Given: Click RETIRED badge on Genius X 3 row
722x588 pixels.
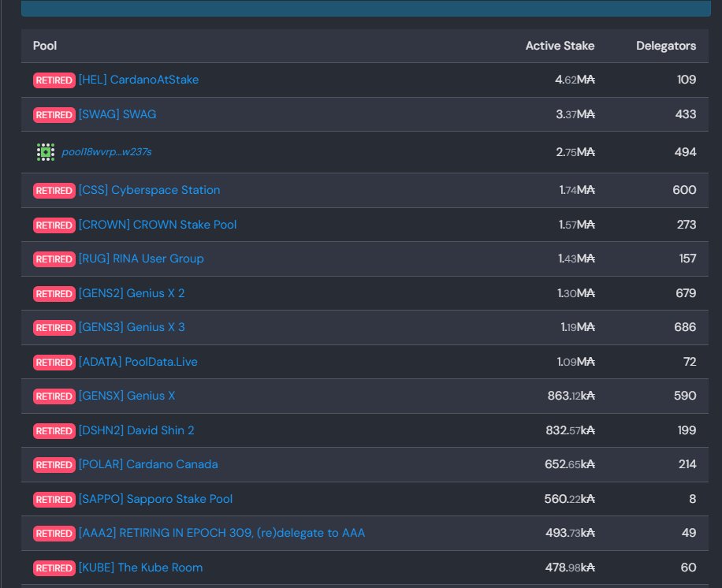Looking at the screenshot, I should [54, 327].
